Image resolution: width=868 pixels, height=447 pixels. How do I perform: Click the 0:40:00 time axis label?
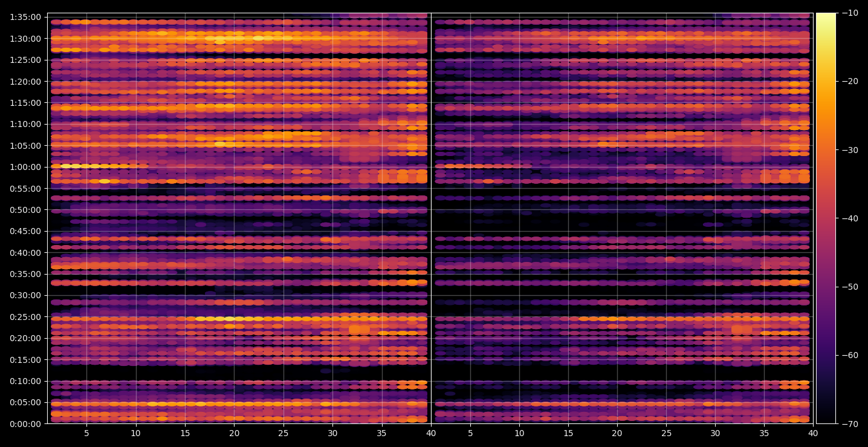point(26,253)
